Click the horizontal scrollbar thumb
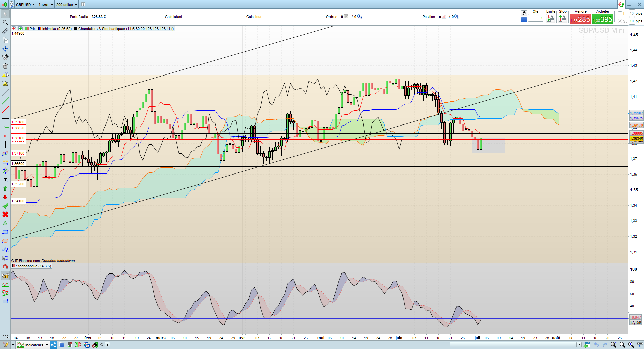644x349 pixels. pos(513,345)
